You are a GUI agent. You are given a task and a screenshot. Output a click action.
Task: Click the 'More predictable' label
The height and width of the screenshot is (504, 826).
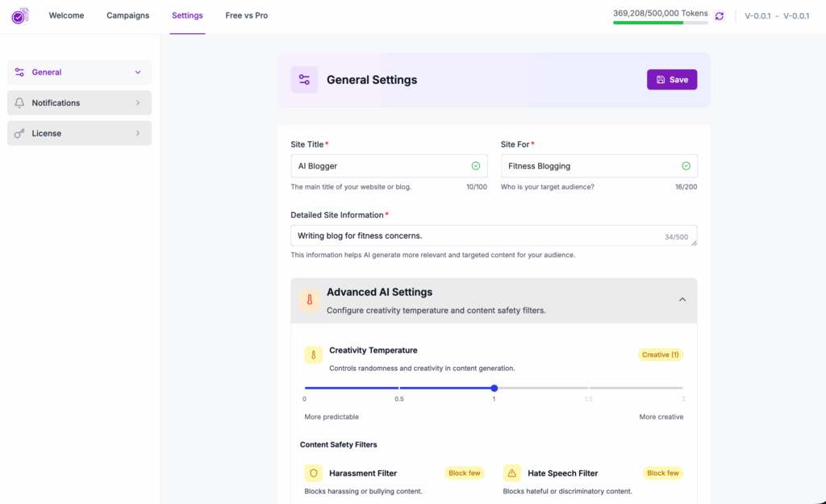(332, 417)
